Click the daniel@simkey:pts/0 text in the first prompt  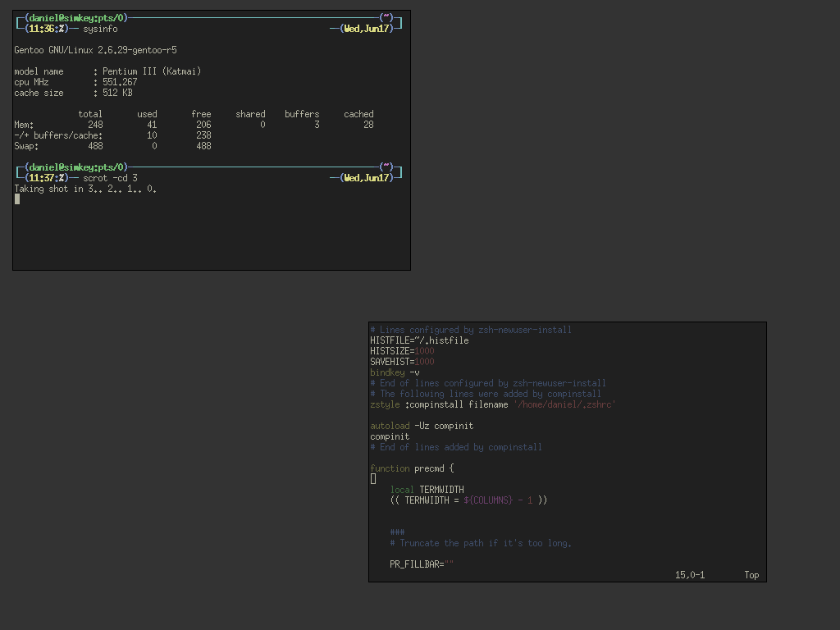pos(78,18)
